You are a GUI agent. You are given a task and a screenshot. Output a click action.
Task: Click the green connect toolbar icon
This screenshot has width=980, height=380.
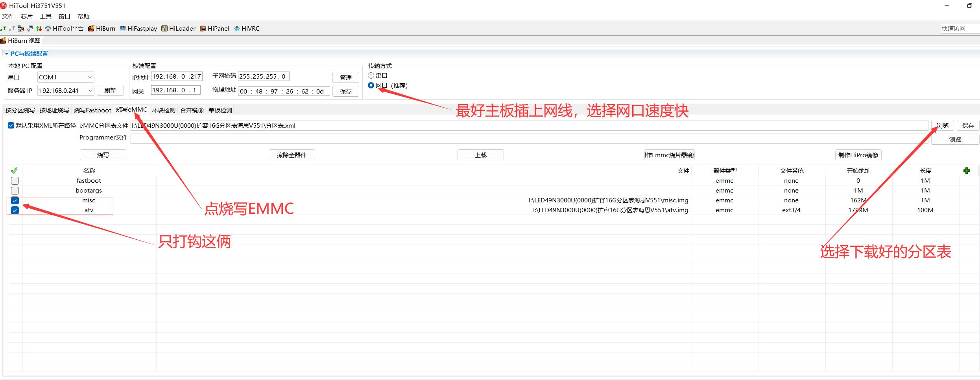pyautogui.click(x=3, y=28)
